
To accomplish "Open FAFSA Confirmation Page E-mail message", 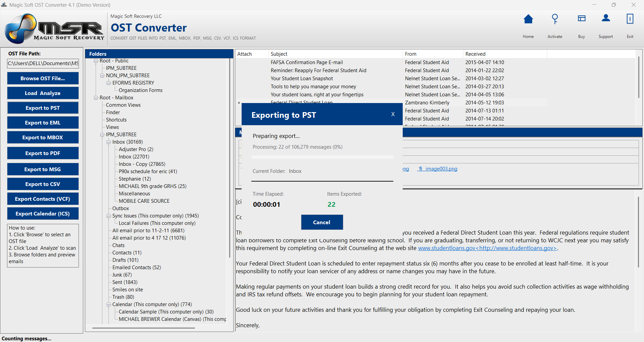I will click(x=307, y=62).
